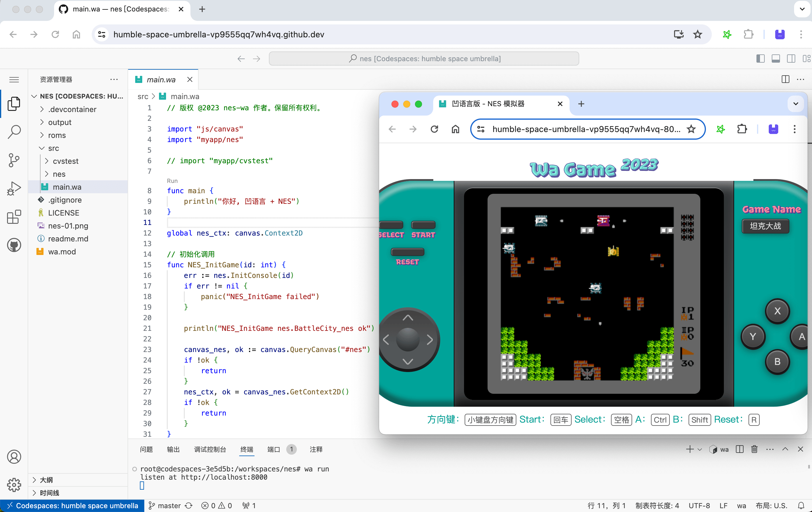This screenshot has height=512, width=812.
Task: Split the terminal panel
Action: [739, 449]
